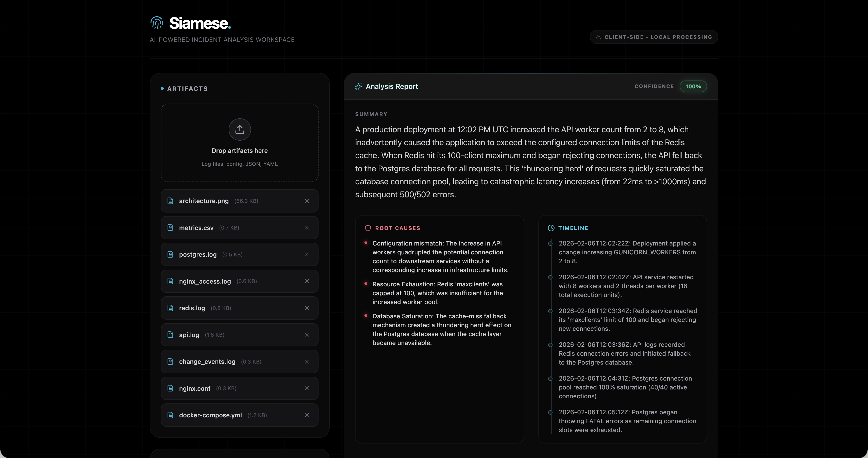This screenshot has width=868, height=458.
Task: Click the file icon of docker-compose.yml
Action: coord(171,415)
